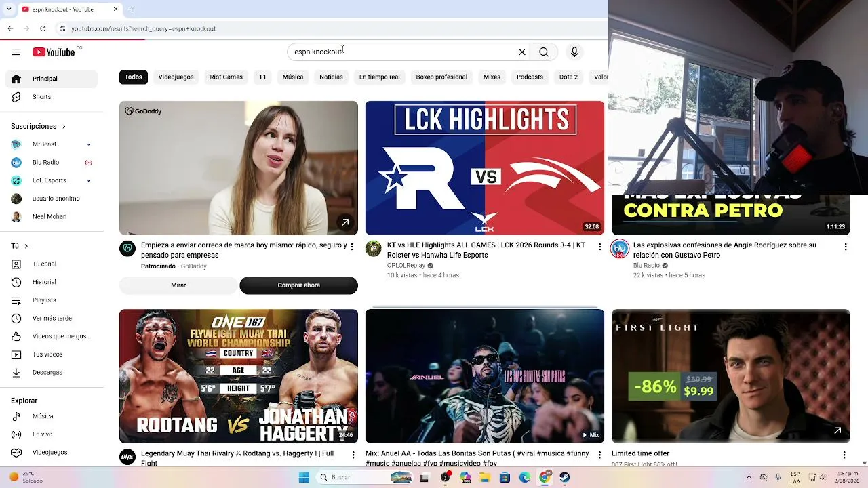Select the En tiempo real chip
This screenshot has height=488, width=868.
[x=380, y=77]
